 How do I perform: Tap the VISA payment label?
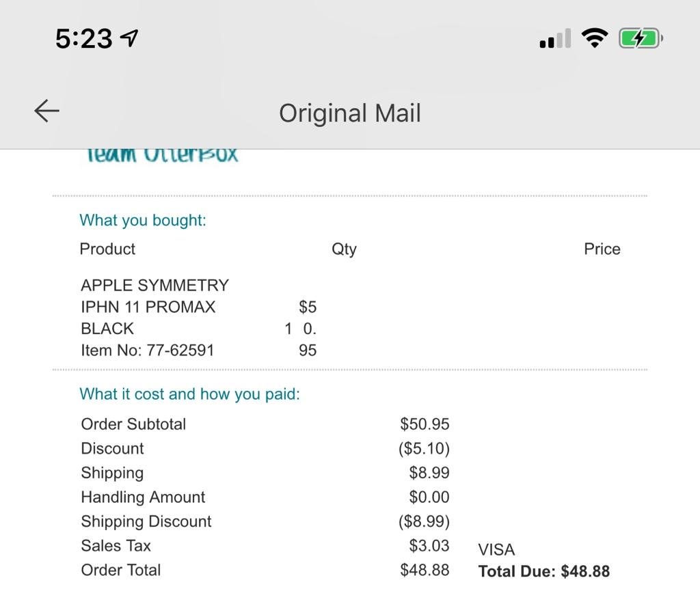496,549
